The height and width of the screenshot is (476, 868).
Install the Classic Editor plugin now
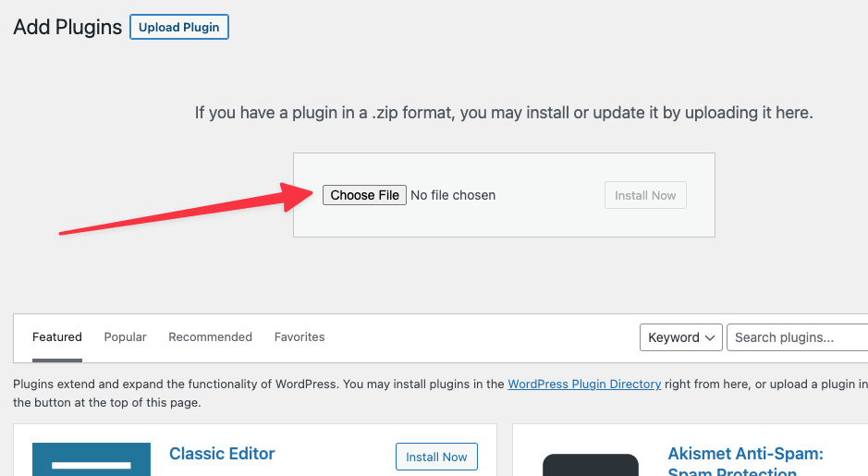coord(436,457)
